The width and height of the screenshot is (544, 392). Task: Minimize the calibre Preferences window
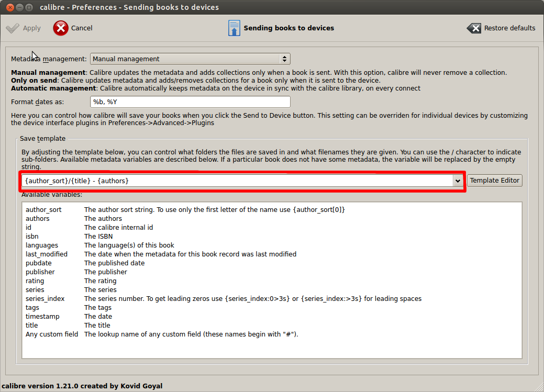tap(20, 7)
